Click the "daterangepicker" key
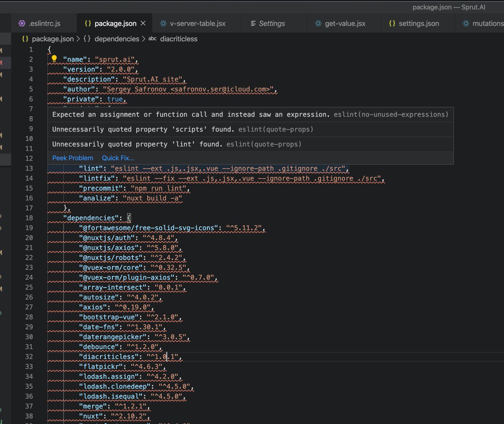Image resolution: width=504 pixels, height=424 pixels. click(x=113, y=337)
